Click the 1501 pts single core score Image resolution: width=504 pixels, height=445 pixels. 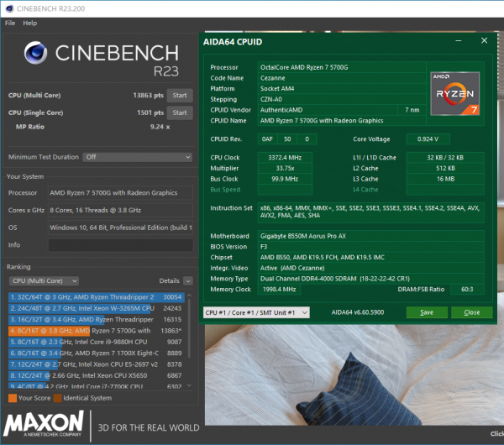(150, 113)
